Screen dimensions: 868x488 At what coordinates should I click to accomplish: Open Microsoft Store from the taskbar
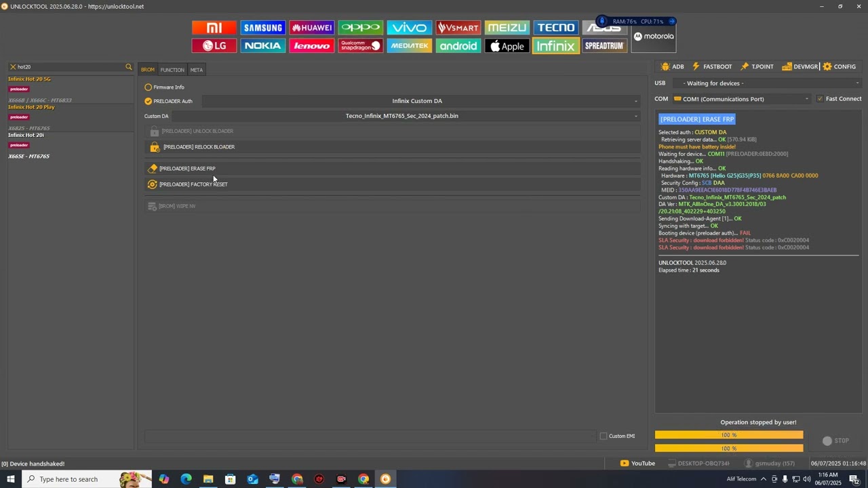[231, 479]
